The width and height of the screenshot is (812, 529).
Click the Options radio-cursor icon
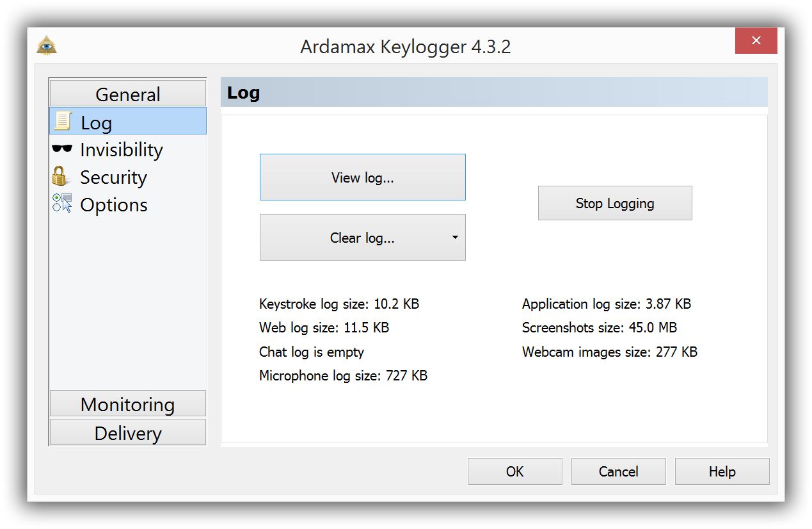[62, 204]
